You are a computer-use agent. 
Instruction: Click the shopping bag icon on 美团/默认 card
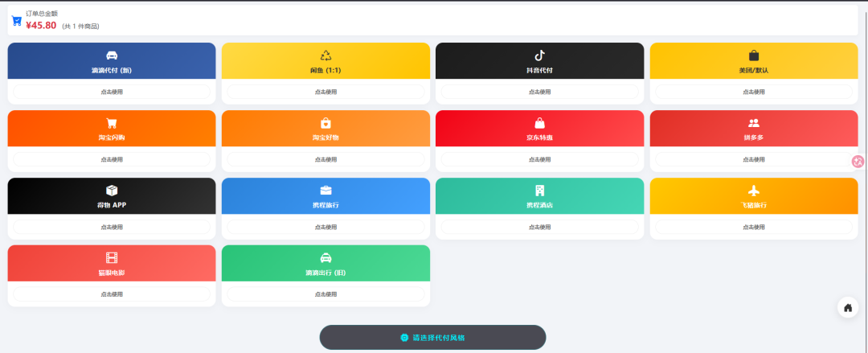click(x=754, y=55)
